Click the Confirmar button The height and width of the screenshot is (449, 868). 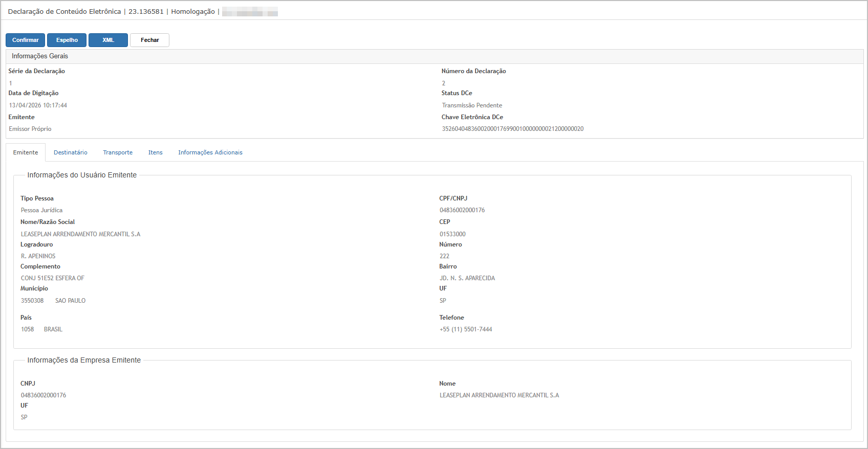tap(25, 40)
